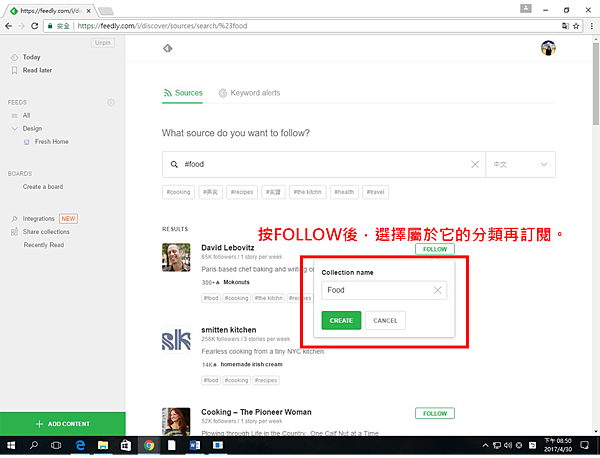Open smitten kitchen logo thumbnail
This screenshot has height=458, width=600.
coord(176,340)
